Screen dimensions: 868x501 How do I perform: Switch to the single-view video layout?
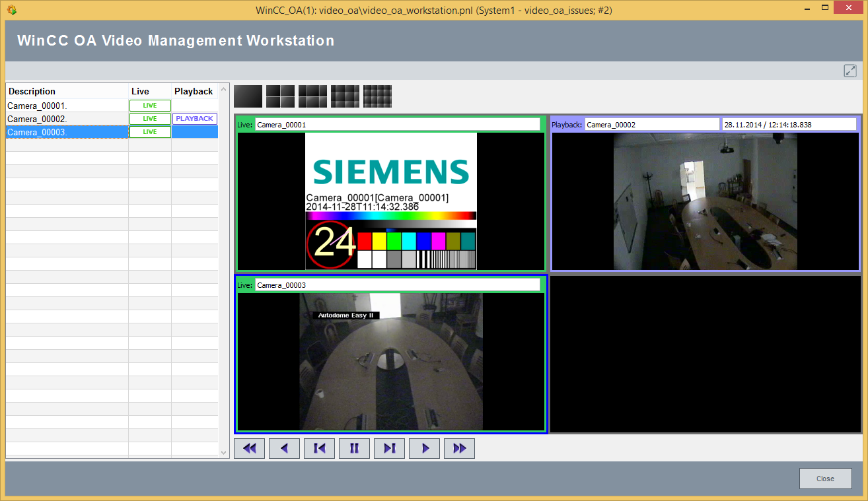pos(248,96)
